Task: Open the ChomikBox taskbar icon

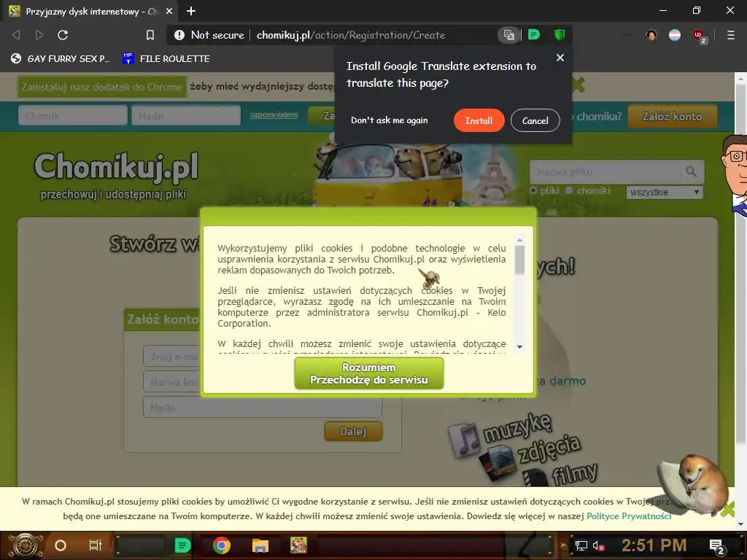Action: coord(298,545)
